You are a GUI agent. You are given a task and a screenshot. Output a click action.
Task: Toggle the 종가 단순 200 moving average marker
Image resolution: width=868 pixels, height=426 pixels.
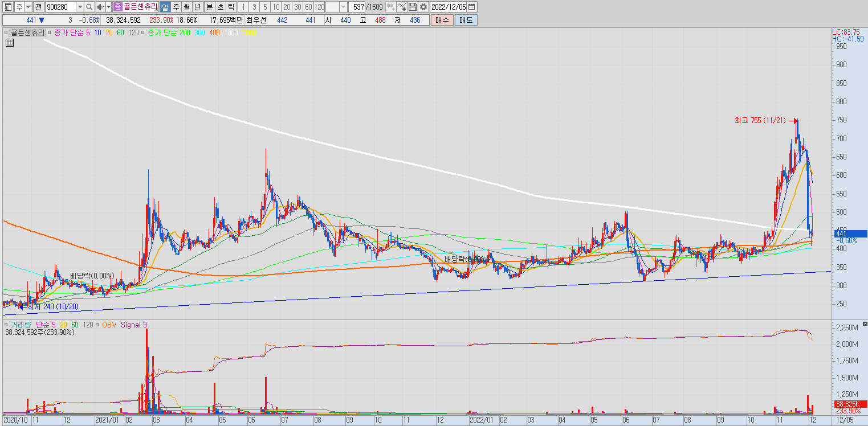143,32
